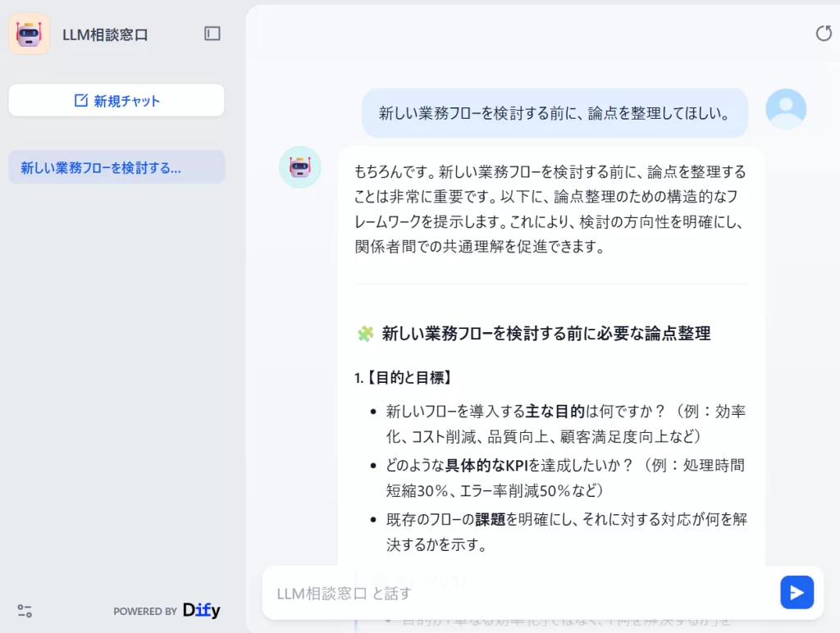
Task: Start a new chat with 新規チャット
Action: tap(116, 100)
